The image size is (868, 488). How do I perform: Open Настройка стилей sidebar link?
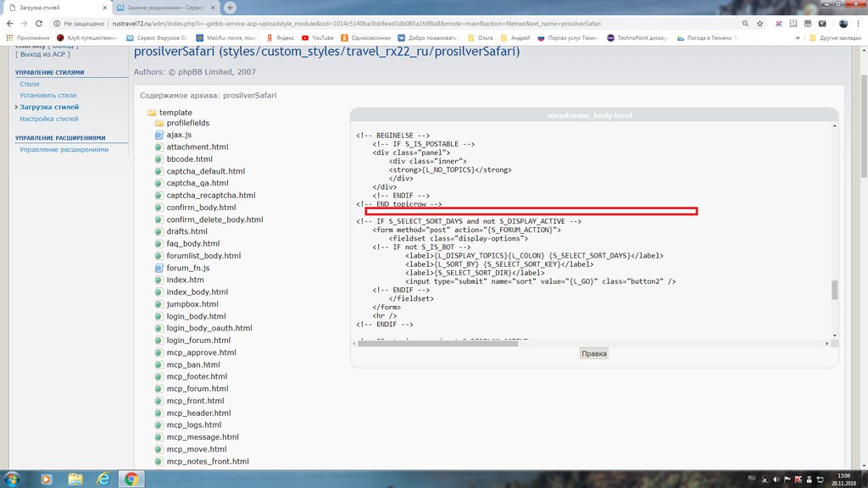(48, 119)
